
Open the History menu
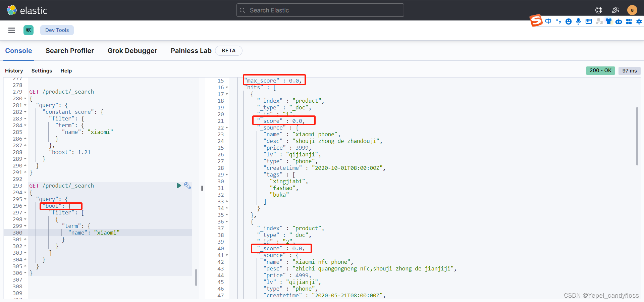tap(14, 71)
